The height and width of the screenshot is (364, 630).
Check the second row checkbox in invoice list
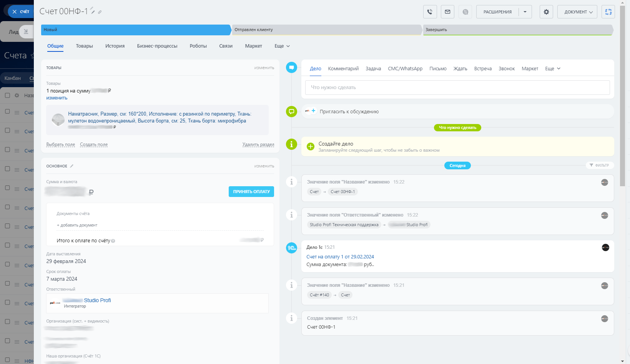(7, 130)
